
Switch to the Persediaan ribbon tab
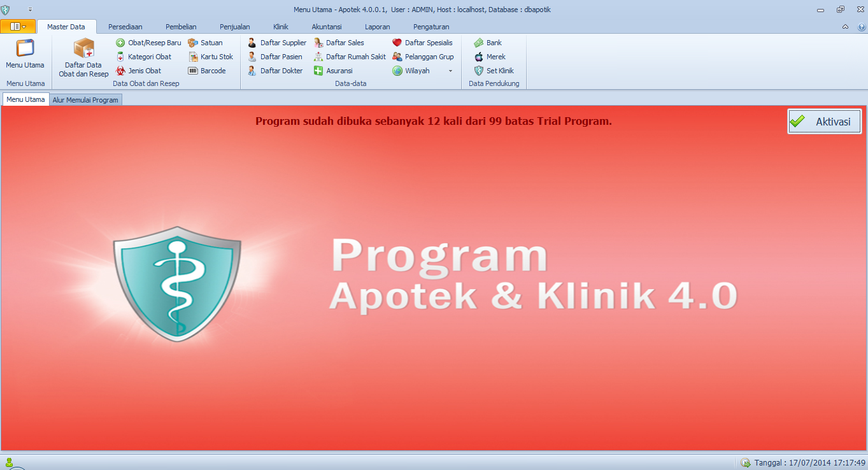point(125,27)
